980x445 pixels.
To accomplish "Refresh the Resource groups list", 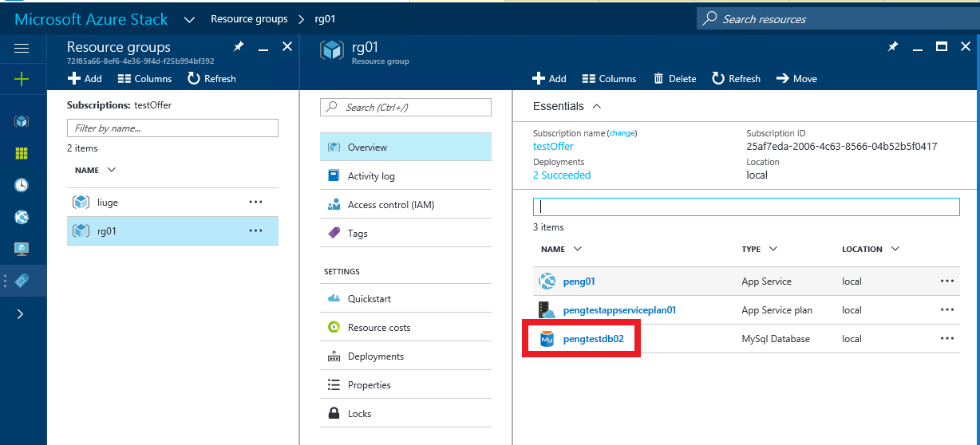I will coord(211,78).
